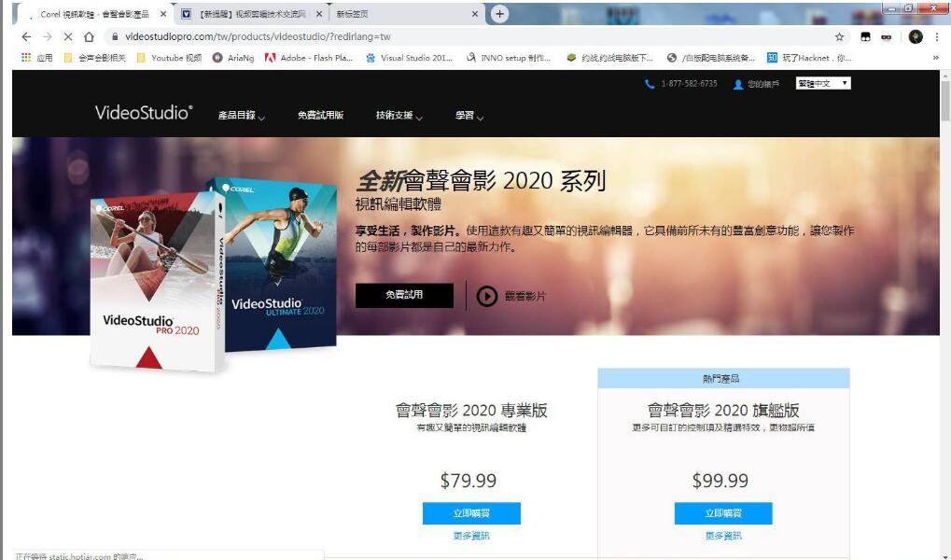Click the 觀看影片 text link
This screenshot has height=560, width=951.
(525, 296)
